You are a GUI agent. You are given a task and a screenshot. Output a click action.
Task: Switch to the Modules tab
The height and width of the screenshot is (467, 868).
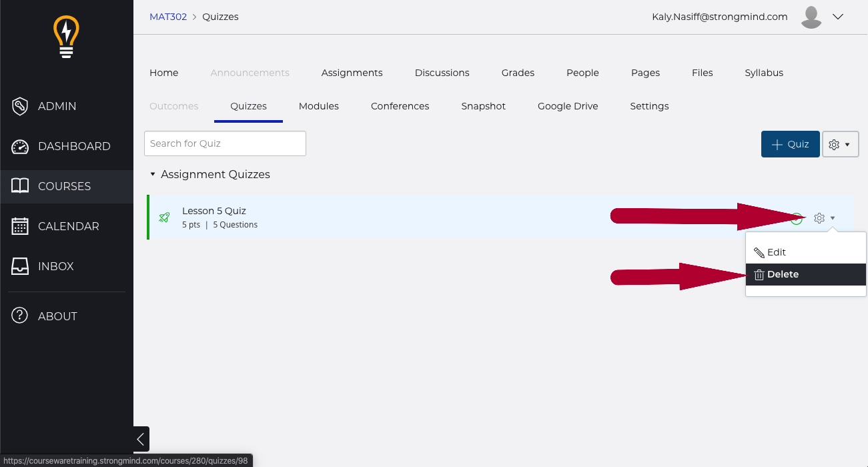pos(318,106)
